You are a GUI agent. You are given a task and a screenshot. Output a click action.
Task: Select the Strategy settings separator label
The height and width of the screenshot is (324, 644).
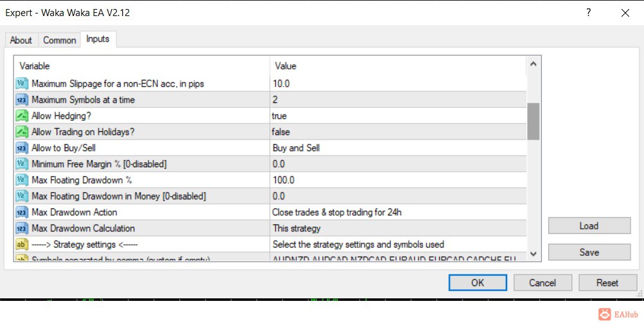85,244
